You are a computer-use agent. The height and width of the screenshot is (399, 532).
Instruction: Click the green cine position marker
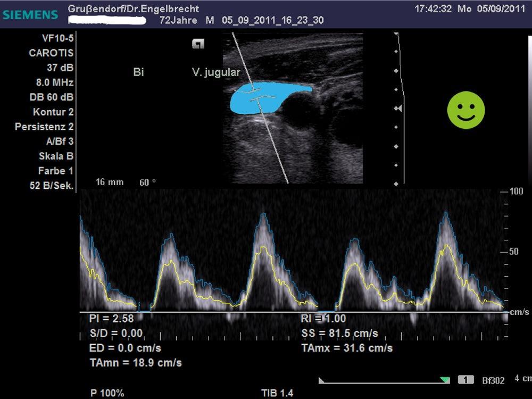coord(445,380)
